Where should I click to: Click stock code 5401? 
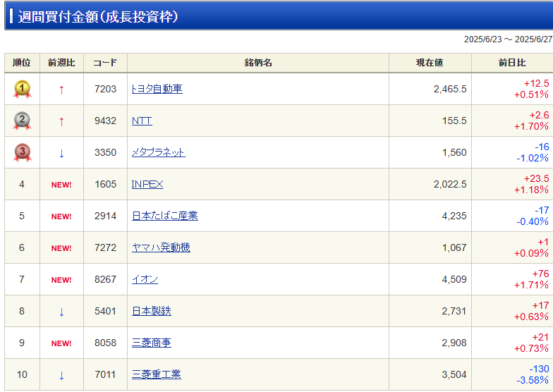[105, 311]
